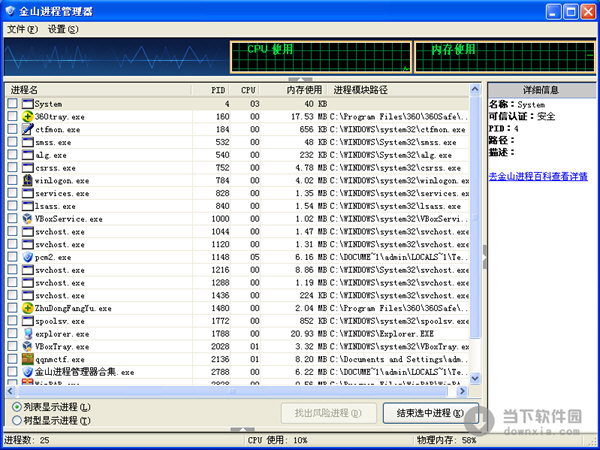The image size is (600, 450).
Task: Tick the qqnmctf.exe checkbox
Action: (x=12, y=359)
